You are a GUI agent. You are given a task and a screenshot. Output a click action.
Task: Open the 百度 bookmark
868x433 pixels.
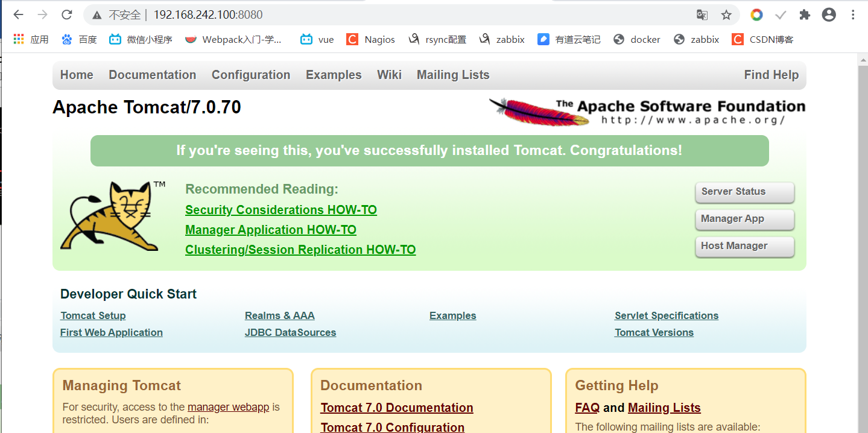pos(79,39)
